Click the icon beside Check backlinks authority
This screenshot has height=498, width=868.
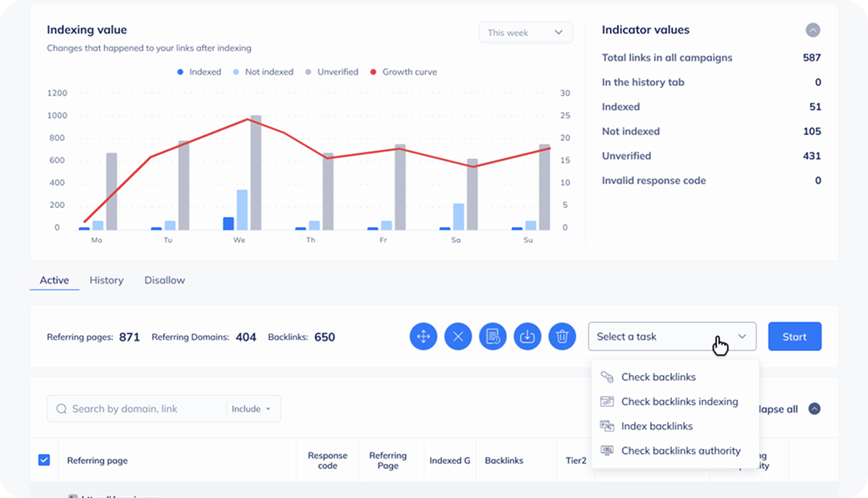point(608,451)
